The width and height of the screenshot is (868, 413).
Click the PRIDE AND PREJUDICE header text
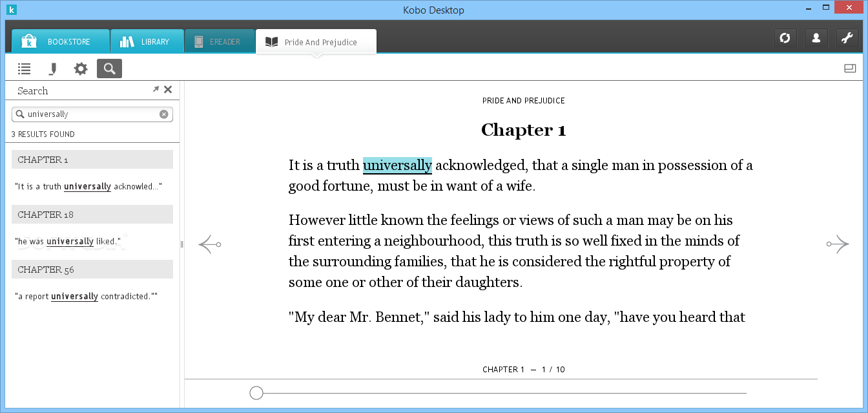tap(524, 101)
